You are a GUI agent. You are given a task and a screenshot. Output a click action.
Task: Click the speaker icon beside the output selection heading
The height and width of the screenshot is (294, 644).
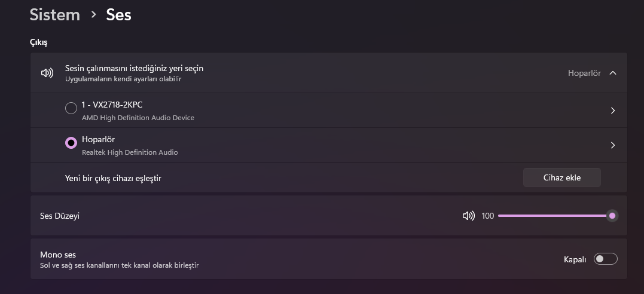pyautogui.click(x=47, y=73)
